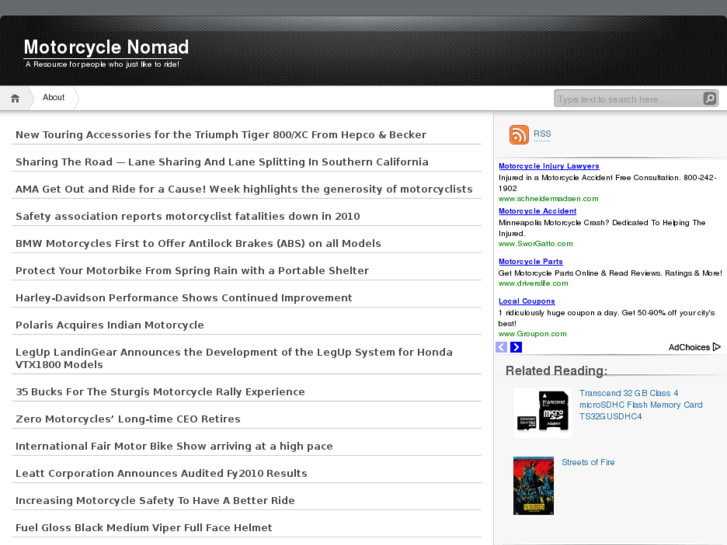727x545 pixels.
Task: Open BMW Motorcycles Antilock Brakes article
Action: click(x=198, y=244)
